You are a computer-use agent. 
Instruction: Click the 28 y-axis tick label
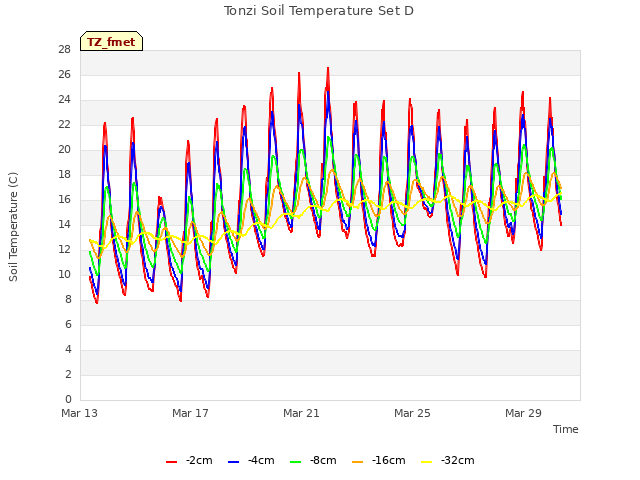tap(64, 49)
